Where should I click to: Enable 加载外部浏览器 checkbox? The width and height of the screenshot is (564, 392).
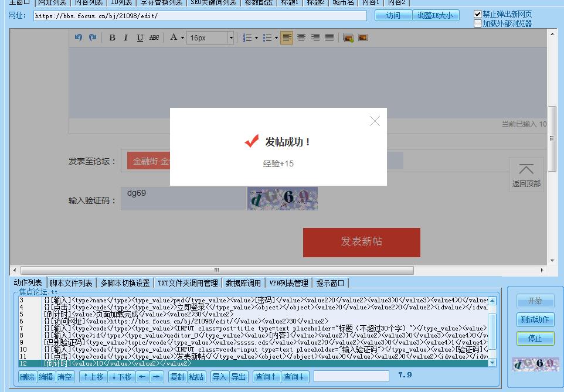478,24
